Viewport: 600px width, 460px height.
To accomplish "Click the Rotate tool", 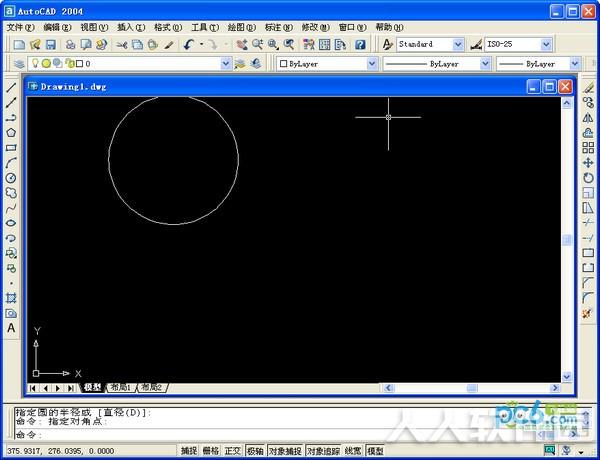I will [x=588, y=178].
